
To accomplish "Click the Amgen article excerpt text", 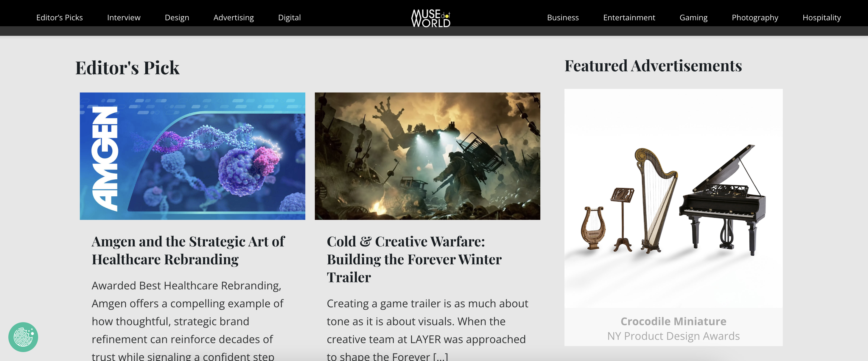I will coord(188,320).
